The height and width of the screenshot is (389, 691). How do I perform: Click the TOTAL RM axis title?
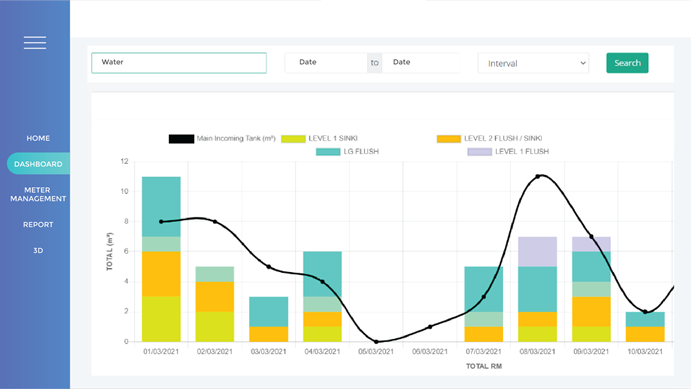point(484,366)
